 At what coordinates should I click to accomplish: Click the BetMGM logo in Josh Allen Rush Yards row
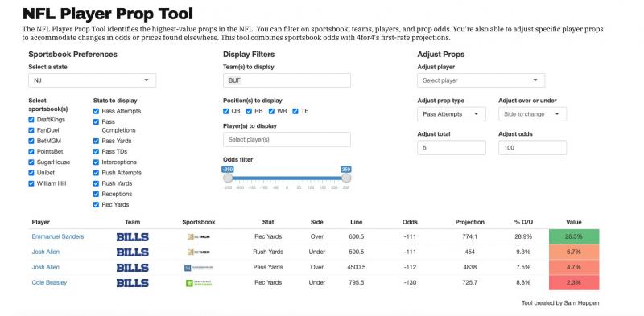click(x=199, y=252)
